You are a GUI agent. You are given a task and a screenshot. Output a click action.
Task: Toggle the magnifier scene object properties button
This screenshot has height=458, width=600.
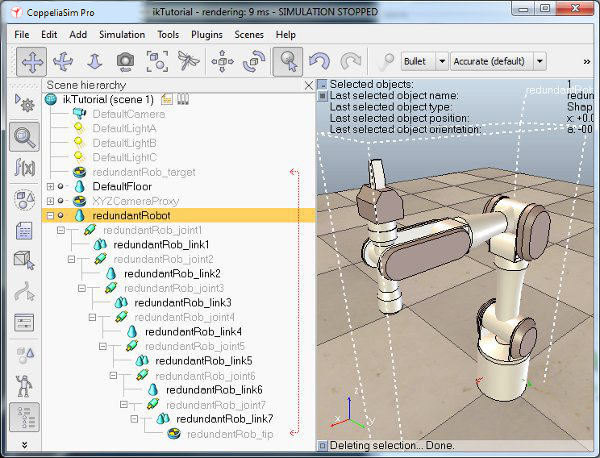(x=25, y=136)
